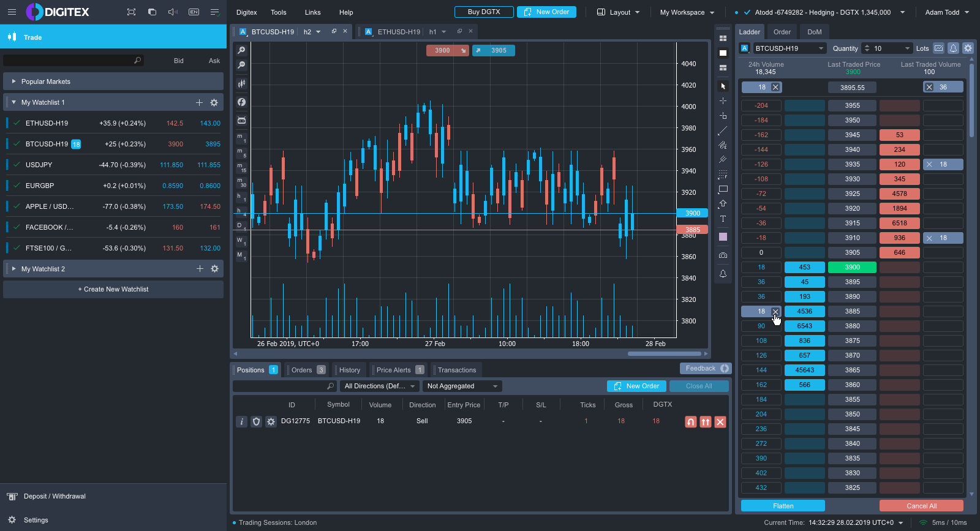Open Layout dropdown menu
Image resolution: width=980 pixels, height=531 pixels.
(619, 12)
